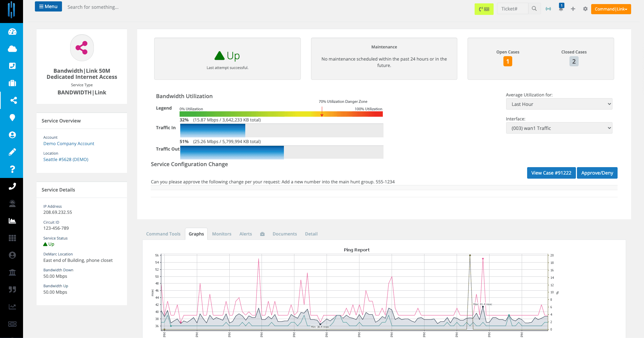Open the area chart sidebar icon
Screen dimensions: 644x338
coord(12,221)
